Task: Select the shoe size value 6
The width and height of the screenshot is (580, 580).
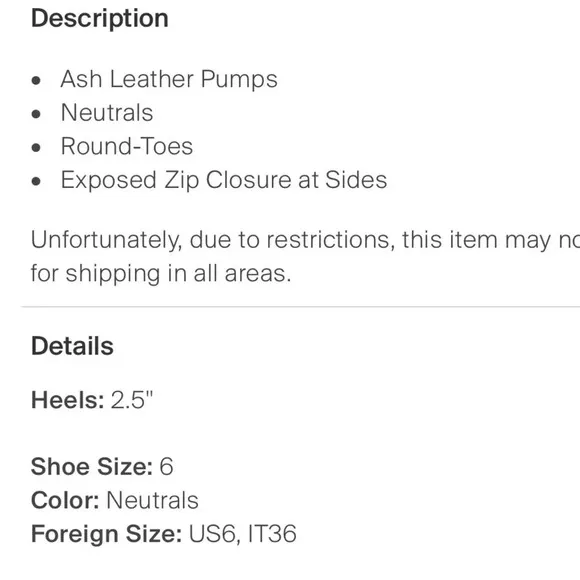Action: [x=166, y=466]
